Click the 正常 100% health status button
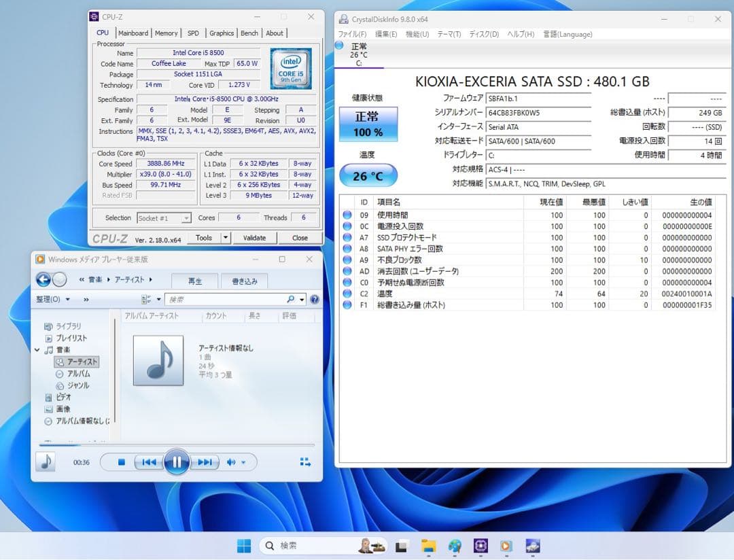 point(368,124)
